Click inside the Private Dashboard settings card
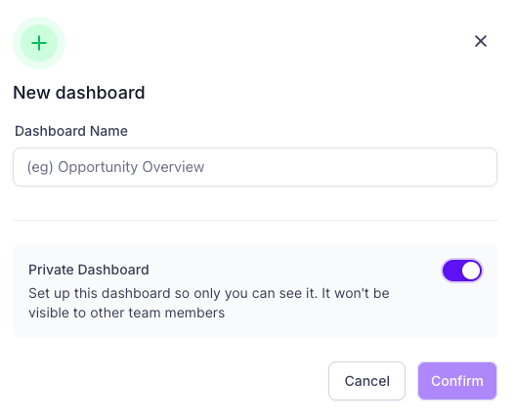The width and height of the screenshot is (515, 420). (255, 291)
